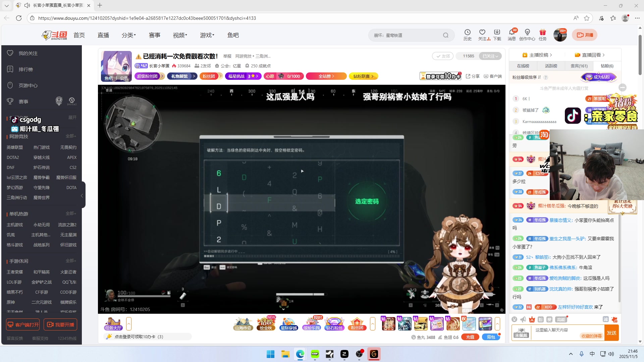Click the 发送 send button
Image resolution: width=644 pixels, height=362 pixels.
click(611, 333)
